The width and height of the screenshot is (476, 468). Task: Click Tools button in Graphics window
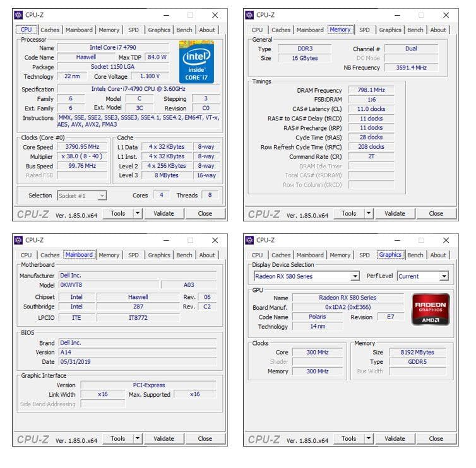(x=349, y=438)
